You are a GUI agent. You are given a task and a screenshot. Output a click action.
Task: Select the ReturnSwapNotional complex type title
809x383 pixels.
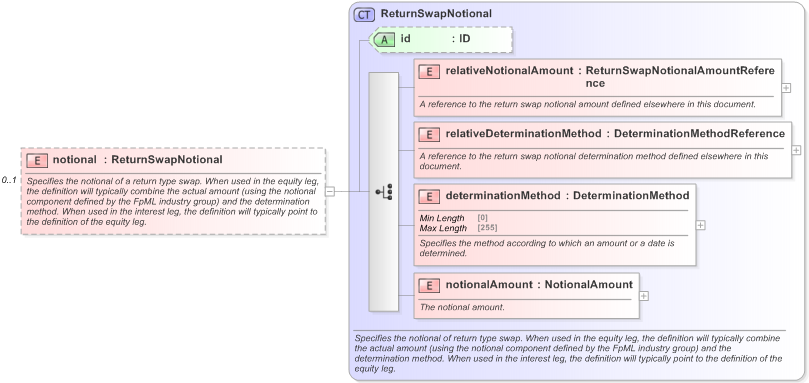pos(436,14)
